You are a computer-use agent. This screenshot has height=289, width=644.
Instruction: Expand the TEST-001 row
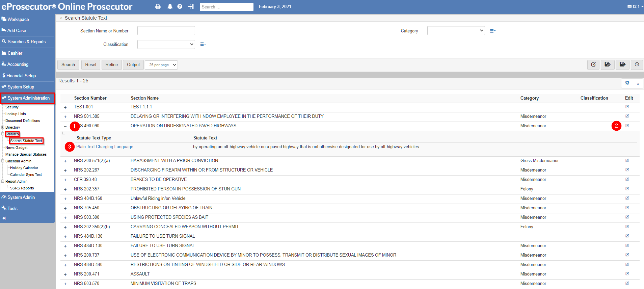coord(65,107)
